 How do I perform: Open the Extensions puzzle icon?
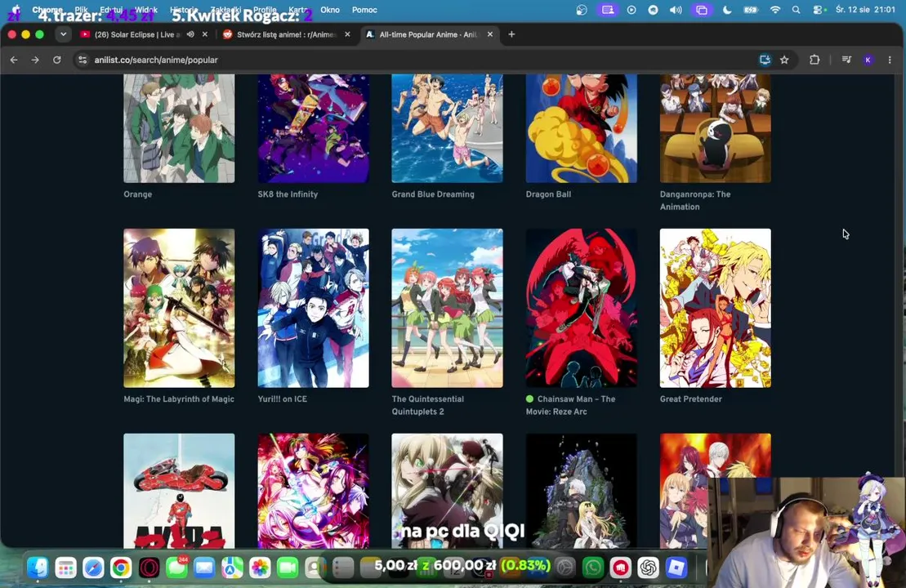click(815, 60)
